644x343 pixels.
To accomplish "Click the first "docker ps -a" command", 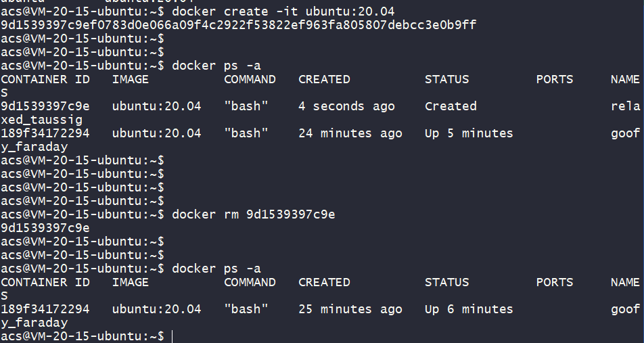I will [x=216, y=66].
